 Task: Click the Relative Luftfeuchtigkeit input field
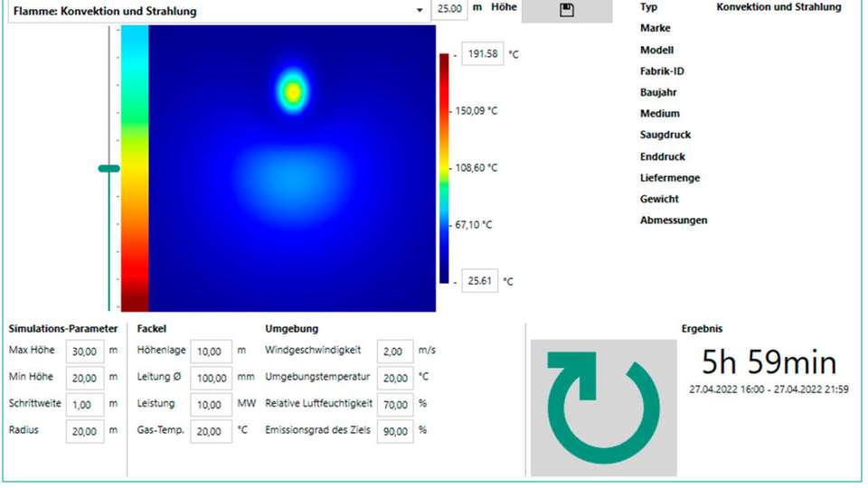(395, 405)
